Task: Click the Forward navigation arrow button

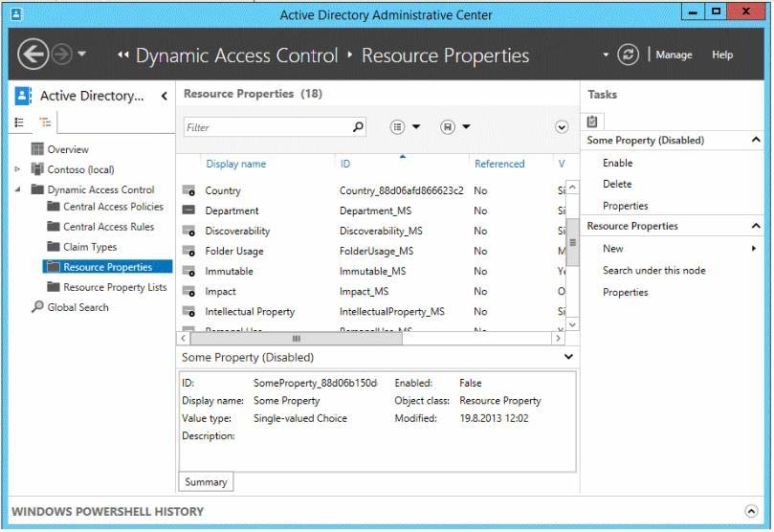Action: (62, 55)
